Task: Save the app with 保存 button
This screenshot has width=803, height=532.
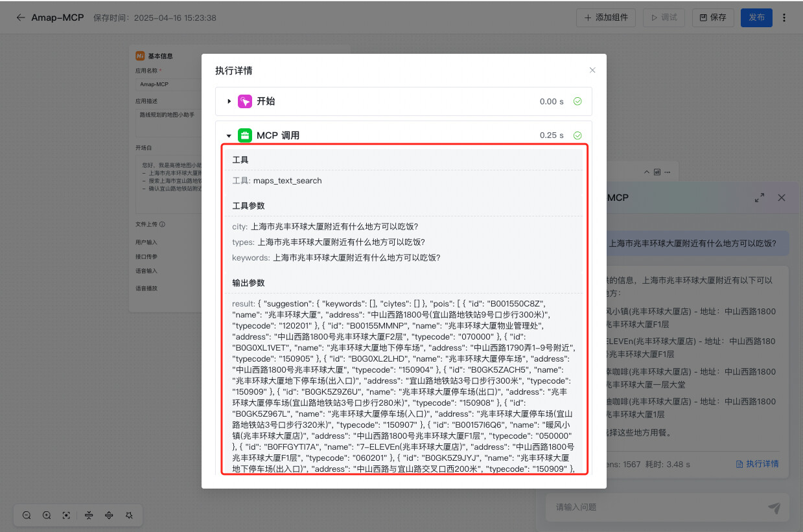Action: pos(713,17)
